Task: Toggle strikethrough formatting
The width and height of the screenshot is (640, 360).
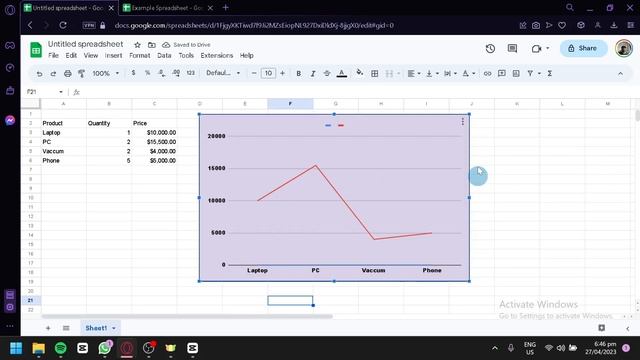Action: coord(327,73)
